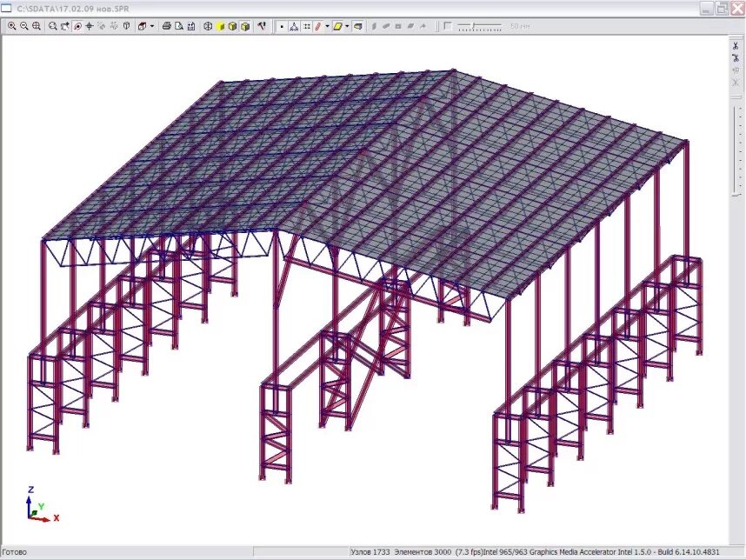
Task: Click the second scissors cut icon
Action: click(x=736, y=58)
